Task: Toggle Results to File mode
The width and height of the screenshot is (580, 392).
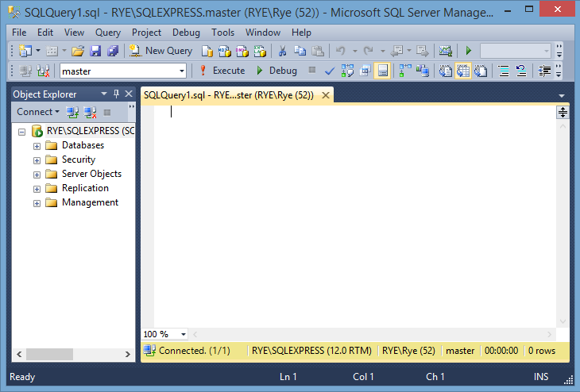Action: pyautogui.click(x=481, y=71)
